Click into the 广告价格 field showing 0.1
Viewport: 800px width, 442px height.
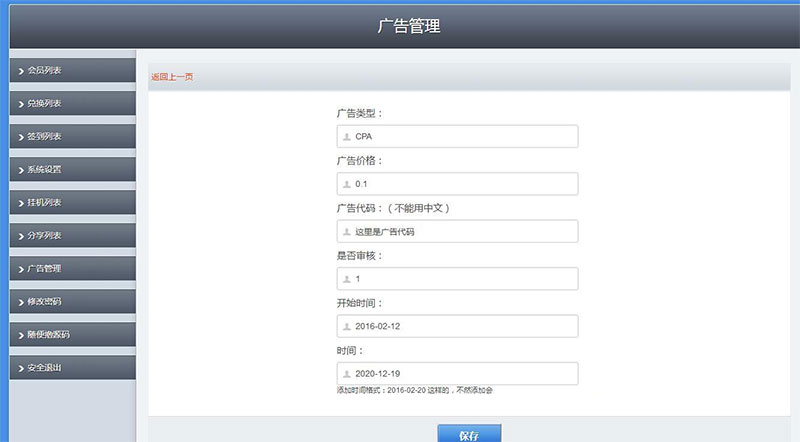(x=460, y=184)
